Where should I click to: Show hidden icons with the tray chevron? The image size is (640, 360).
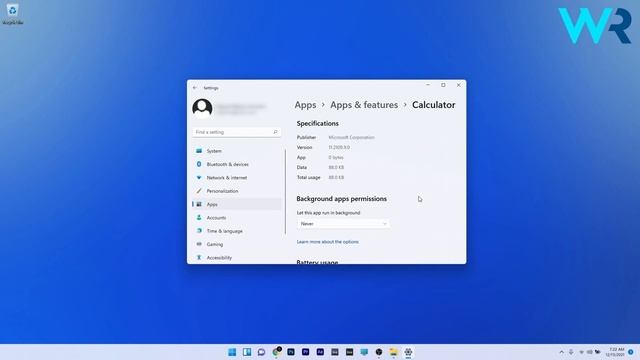(x=562, y=352)
